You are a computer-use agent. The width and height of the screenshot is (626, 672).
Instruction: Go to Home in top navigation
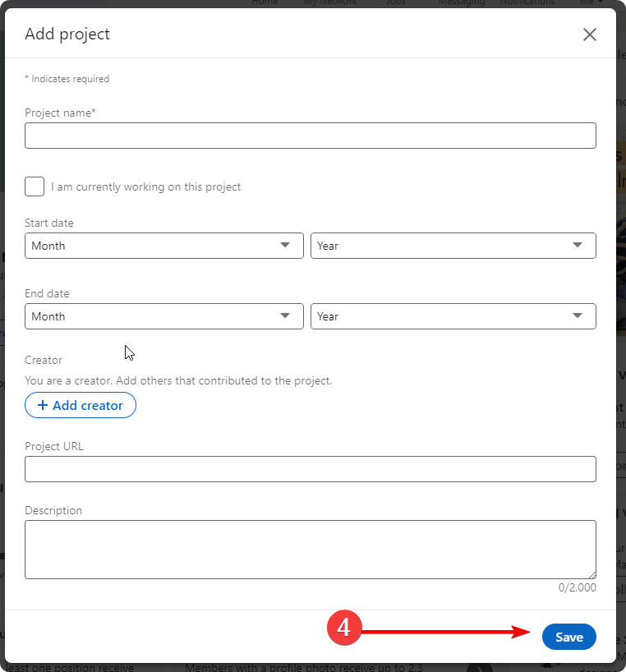point(265,3)
